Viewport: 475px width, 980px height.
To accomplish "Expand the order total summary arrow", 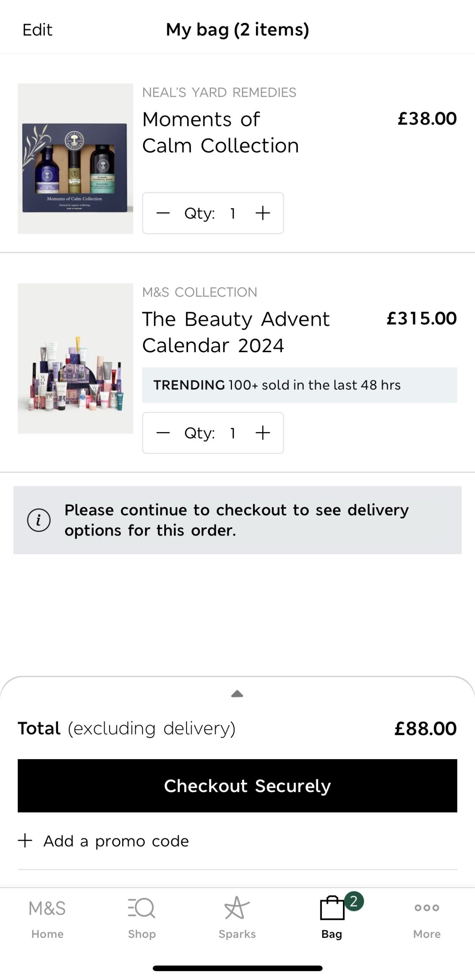I will pos(237,694).
